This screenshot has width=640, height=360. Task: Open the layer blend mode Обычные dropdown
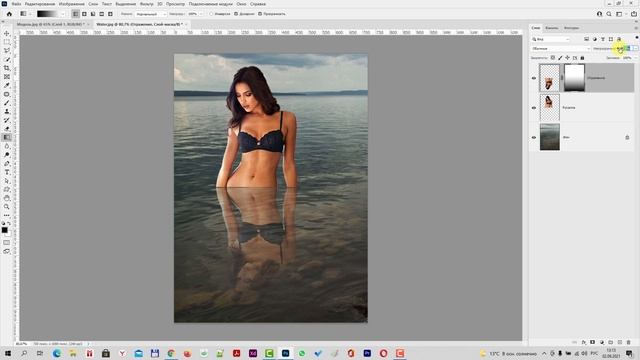pyautogui.click(x=561, y=49)
